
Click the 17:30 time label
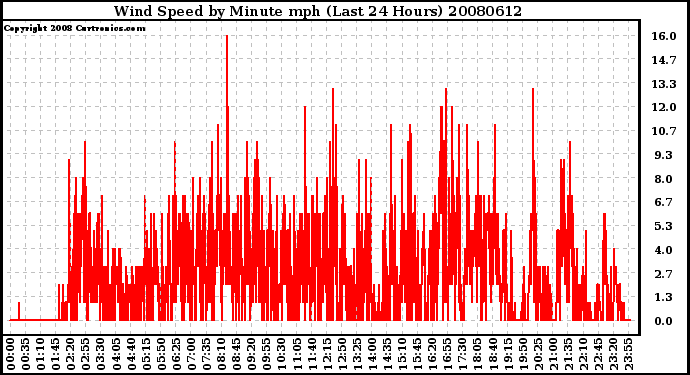pos(462,355)
